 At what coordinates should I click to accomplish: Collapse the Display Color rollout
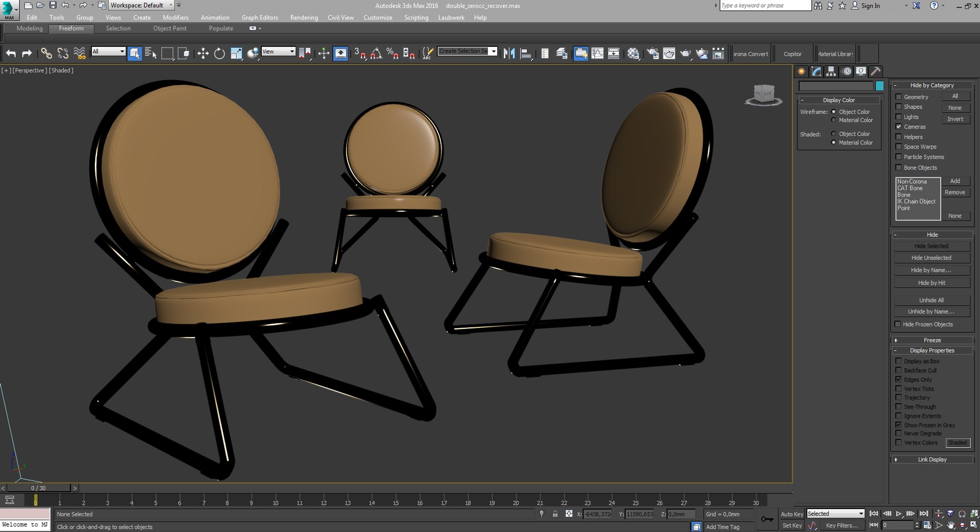tap(839, 100)
